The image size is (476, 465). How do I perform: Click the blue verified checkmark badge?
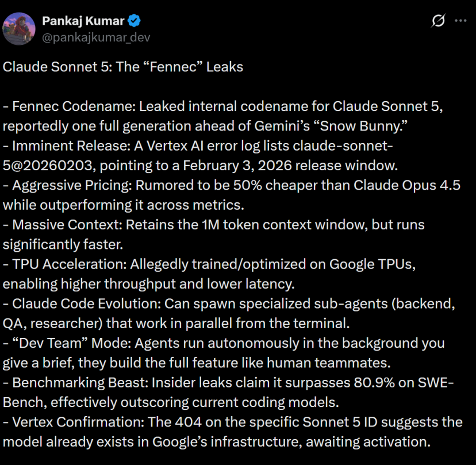tap(135, 21)
